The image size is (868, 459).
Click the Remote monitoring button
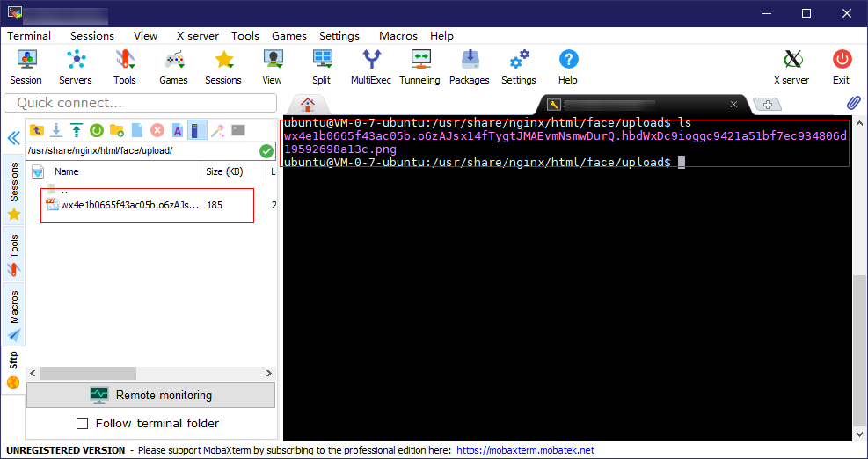(150, 395)
